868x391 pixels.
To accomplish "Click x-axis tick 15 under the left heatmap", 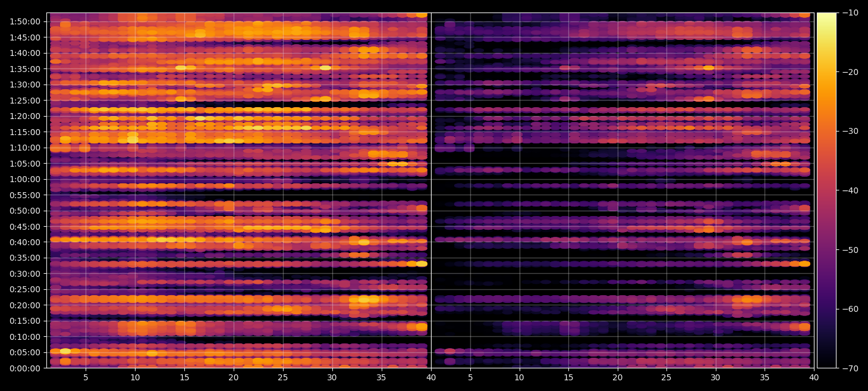I will click(x=184, y=377).
